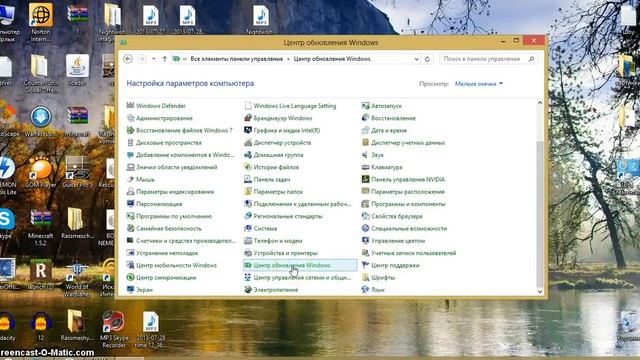Click Forward navigation arrow
Image resolution: width=640 pixels, height=360 pixels.
(142, 59)
